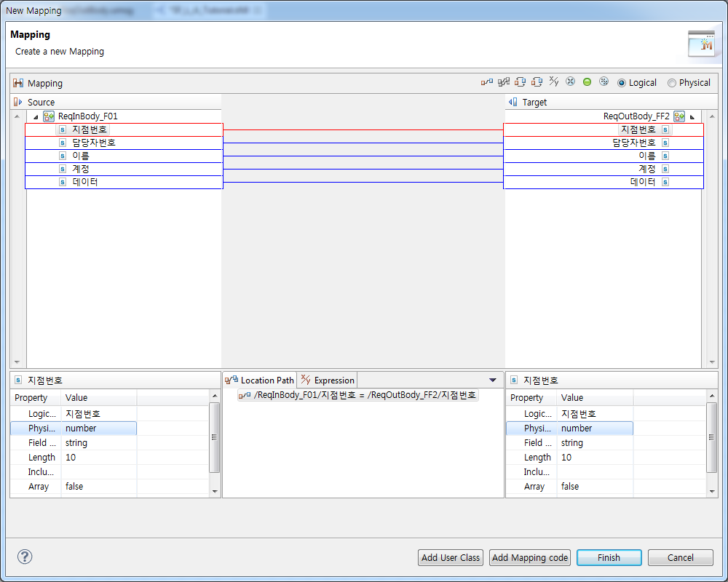The image size is (728, 582).
Task: Click the map by name toolbar icon
Action: [521, 81]
